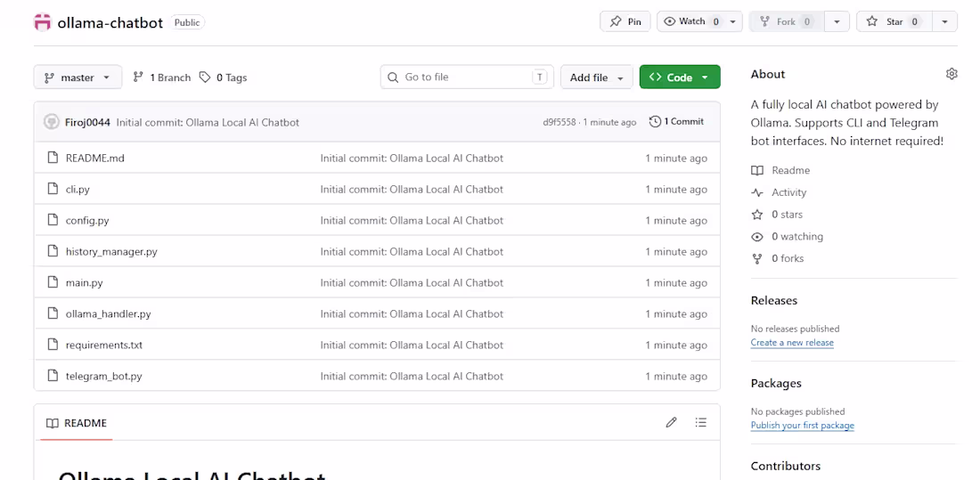Click the clock history icon beside 1 Commit
The width and height of the screenshot is (980, 480).
(x=655, y=121)
